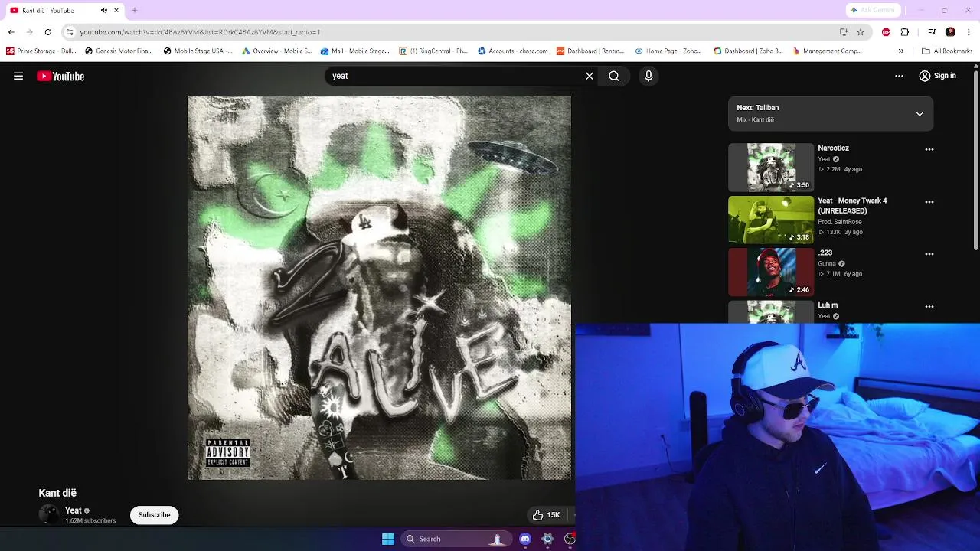Screen dimensions: 980x551
Task: Open the Chrome profile avatar
Action: pos(950,32)
